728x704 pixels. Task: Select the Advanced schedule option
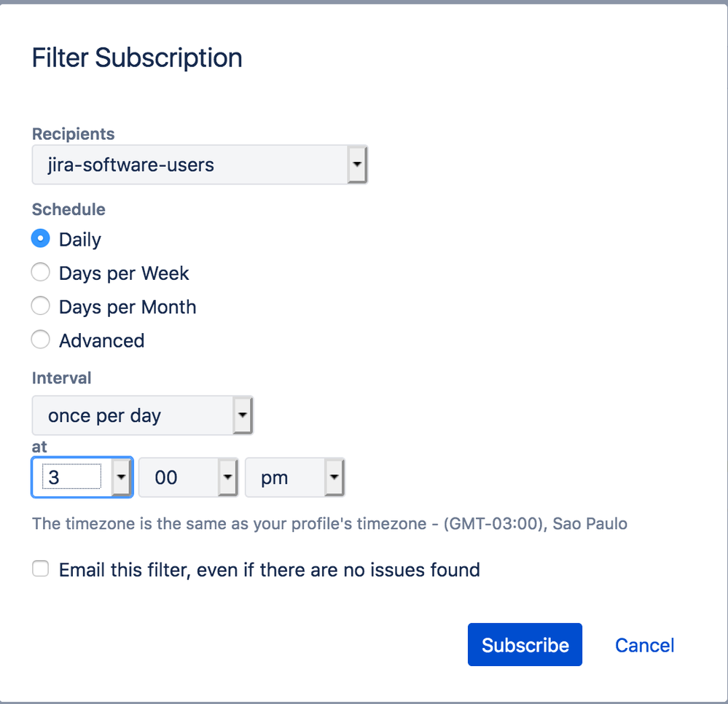click(x=41, y=339)
